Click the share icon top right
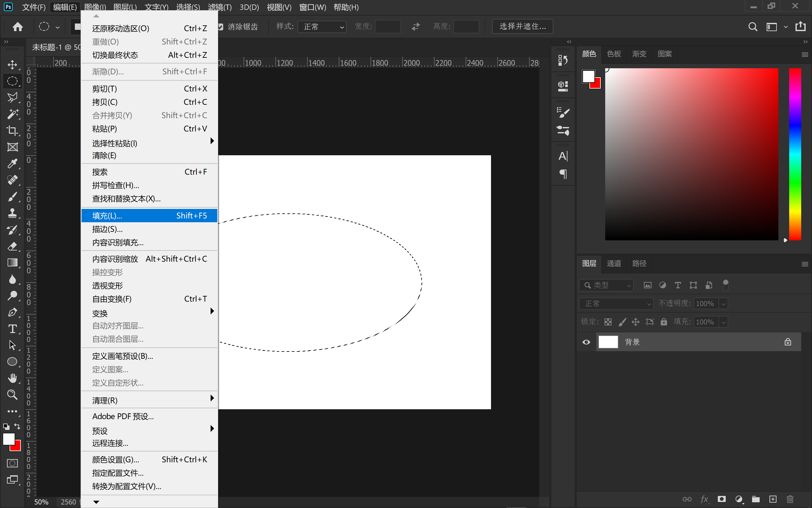The height and width of the screenshot is (508, 812). tap(801, 26)
